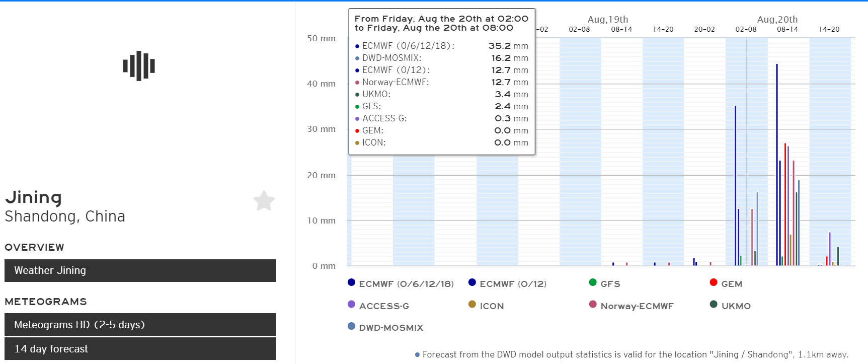The height and width of the screenshot is (364, 868).
Task: Click the Aug,19th date label
Action: (608, 19)
